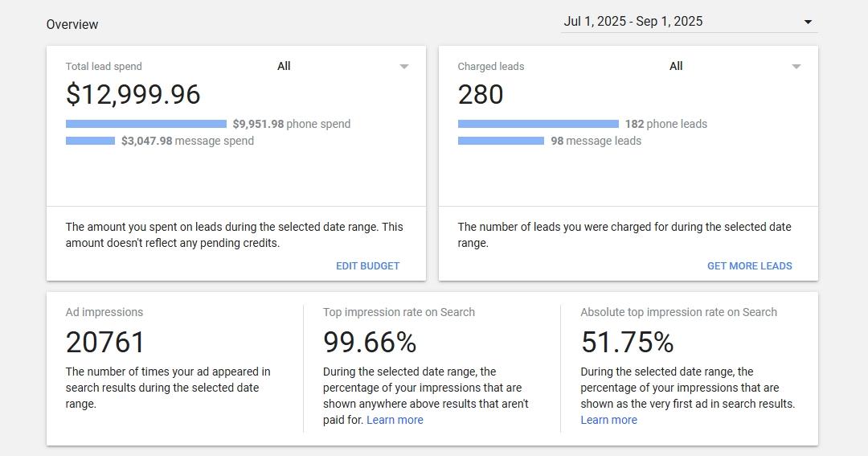The width and height of the screenshot is (868, 456).
Task: Click the message spend progress bar
Action: coord(90,141)
